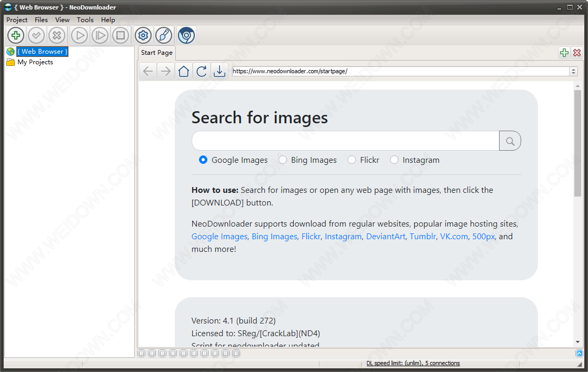Open the Tumblr link
588x372 pixels.
(423, 237)
